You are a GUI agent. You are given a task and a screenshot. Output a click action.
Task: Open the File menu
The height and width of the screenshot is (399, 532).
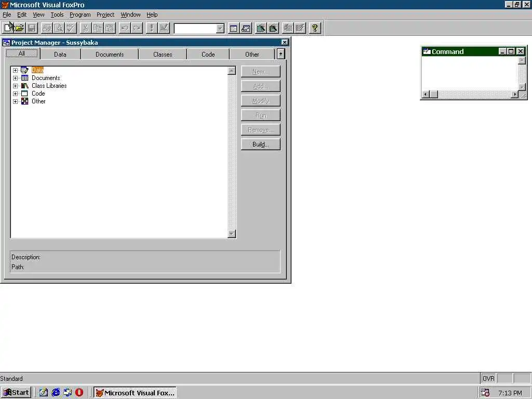(x=7, y=15)
